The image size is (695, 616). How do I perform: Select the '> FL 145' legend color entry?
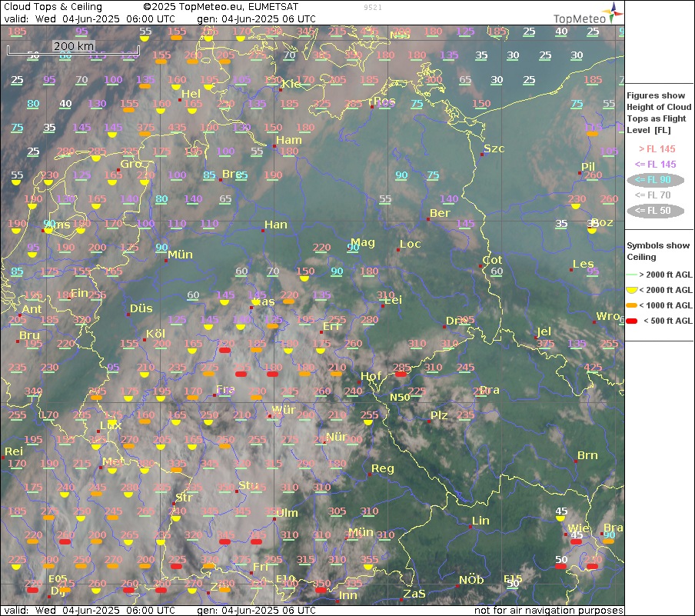pyautogui.click(x=657, y=149)
